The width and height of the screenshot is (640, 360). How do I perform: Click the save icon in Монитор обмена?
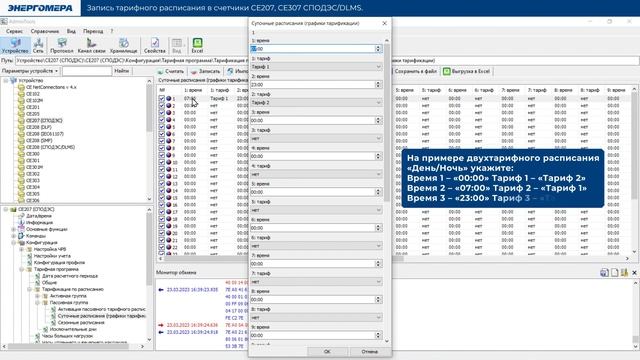pos(604,273)
